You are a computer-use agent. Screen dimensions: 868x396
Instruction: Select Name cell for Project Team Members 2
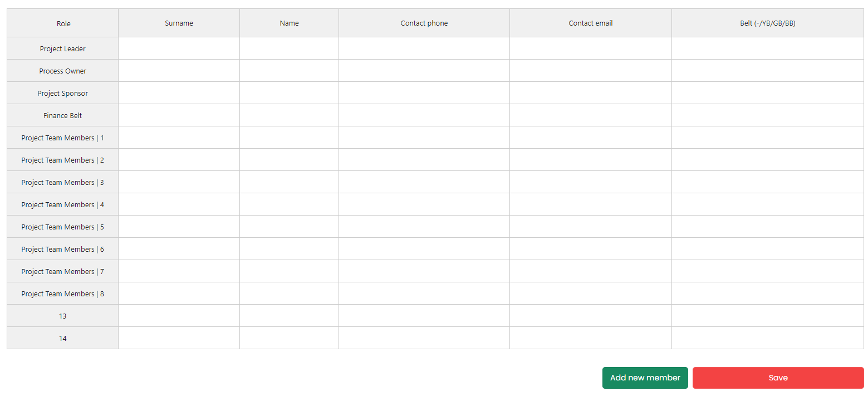click(x=289, y=160)
